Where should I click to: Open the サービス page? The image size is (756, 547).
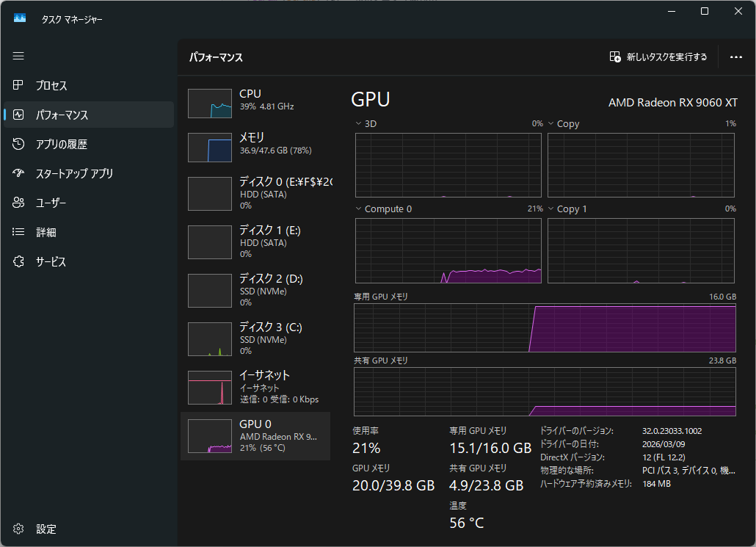click(89, 261)
